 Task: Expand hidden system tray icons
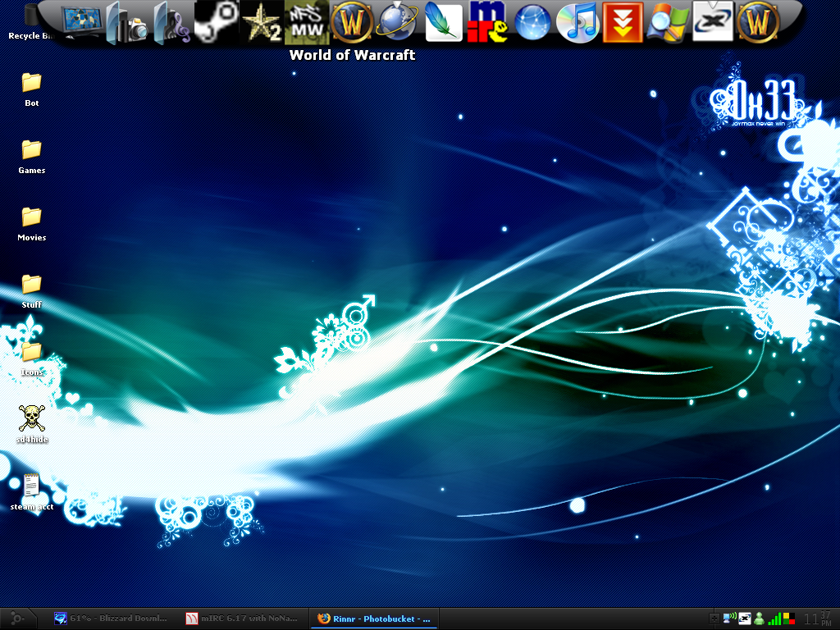pyautogui.click(x=714, y=619)
